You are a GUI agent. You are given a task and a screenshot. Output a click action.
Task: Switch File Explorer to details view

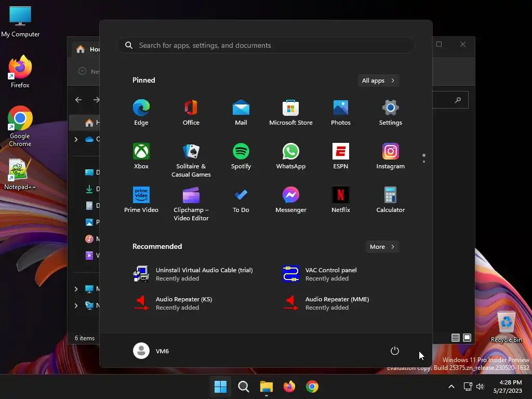point(455,338)
